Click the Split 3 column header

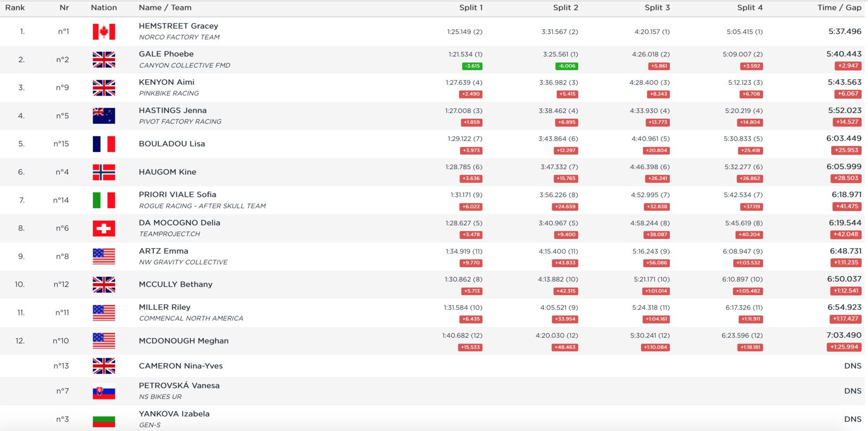[x=658, y=8]
